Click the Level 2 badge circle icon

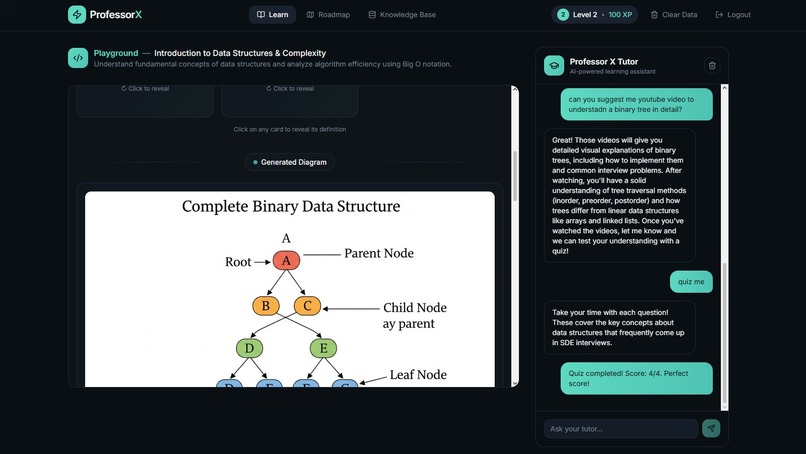coord(563,14)
